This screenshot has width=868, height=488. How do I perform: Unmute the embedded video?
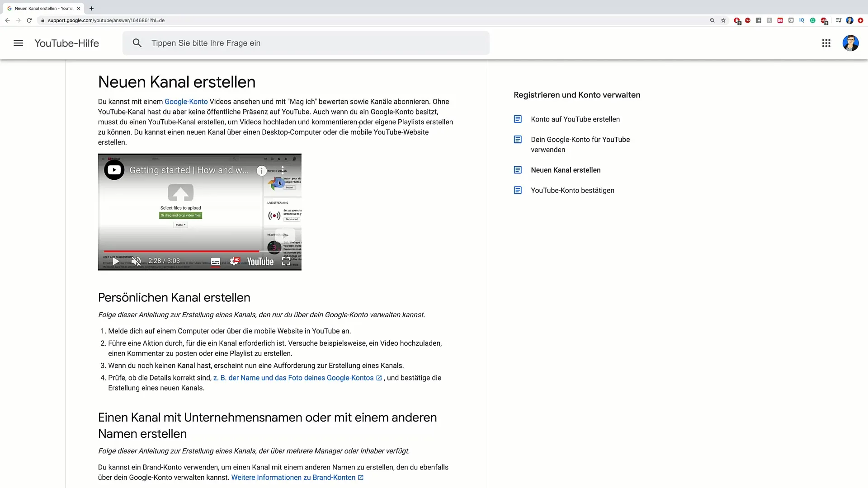(136, 261)
